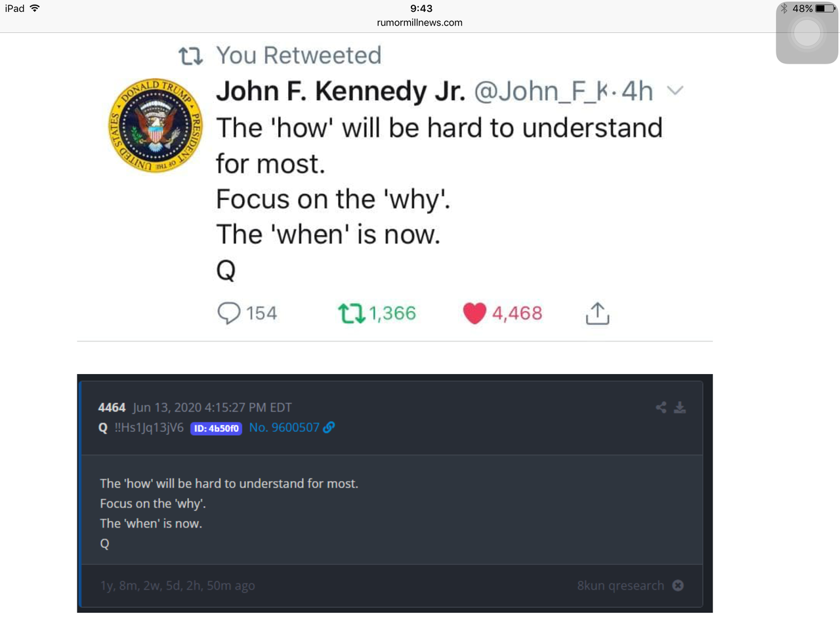This screenshot has width=840, height=630.
Task: Tap the red heart like icon
Action: point(474,314)
